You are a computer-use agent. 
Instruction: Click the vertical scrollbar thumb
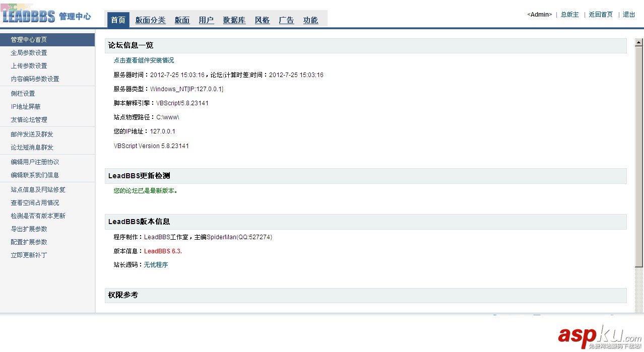tap(639, 156)
